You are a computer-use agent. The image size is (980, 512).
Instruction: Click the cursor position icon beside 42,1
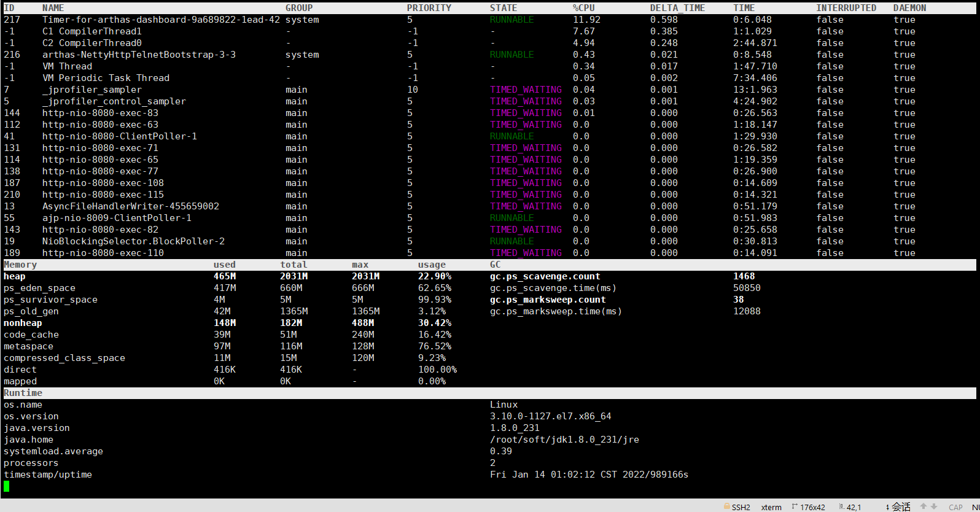pos(841,506)
